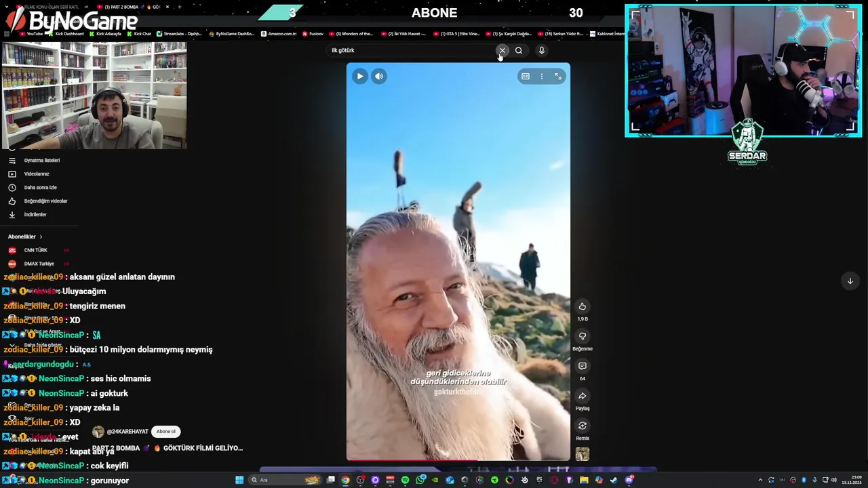Open the Kick Dashboard bookmark

pos(66,34)
